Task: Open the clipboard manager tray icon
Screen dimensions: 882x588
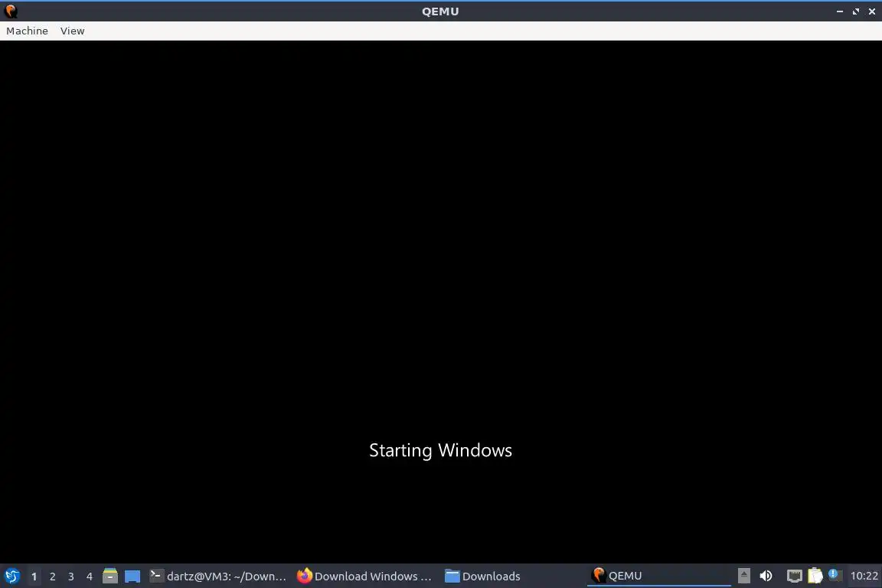Action: (815, 576)
